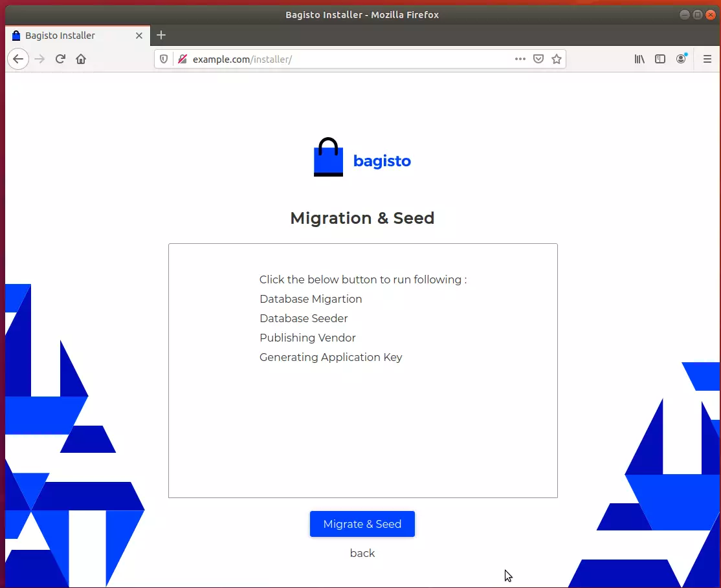Open a new tab with plus button
Viewport: 721px width, 588px height.
tap(161, 35)
